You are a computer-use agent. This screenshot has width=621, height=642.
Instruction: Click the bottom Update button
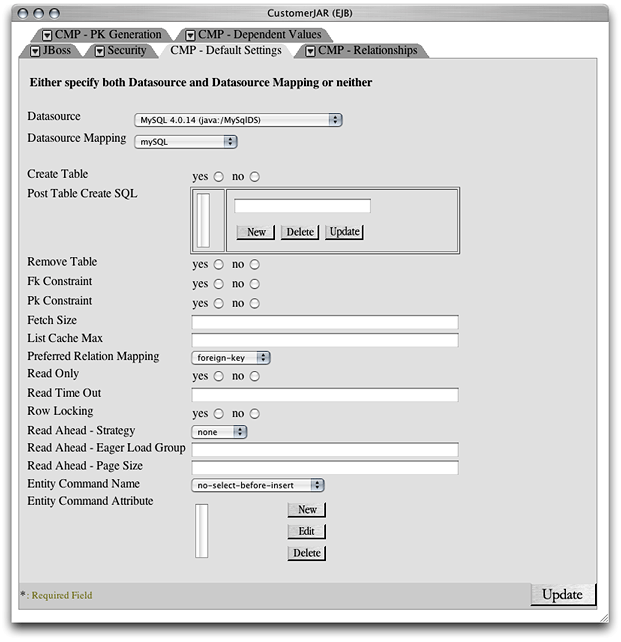pos(563,595)
